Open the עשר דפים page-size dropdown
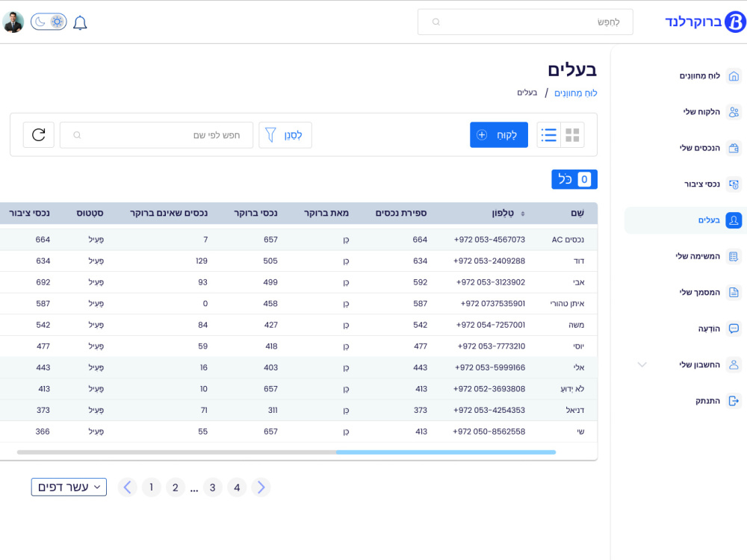Image resolution: width=747 pixels, height=560 pixels. 69,487
